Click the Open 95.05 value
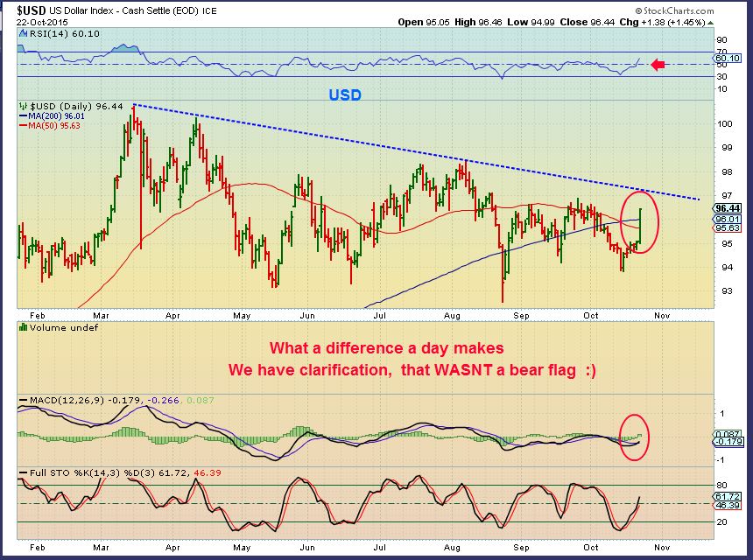Image resolution: width=753 pixels, height=560 pixels. point(424,22)
